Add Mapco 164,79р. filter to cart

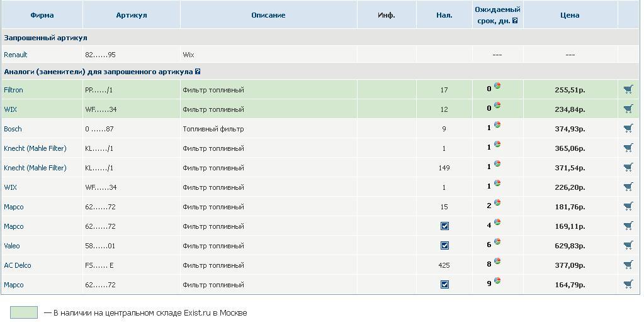628,284
